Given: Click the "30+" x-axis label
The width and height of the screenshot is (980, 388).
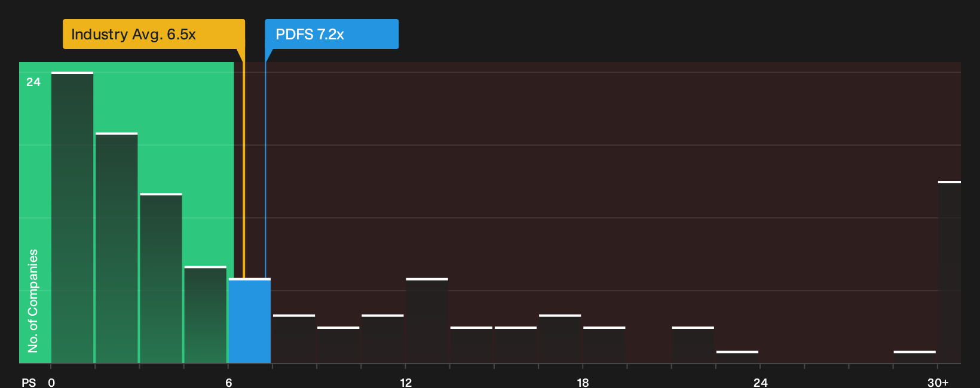Looking at the screenshot, I should click(938, 383).
